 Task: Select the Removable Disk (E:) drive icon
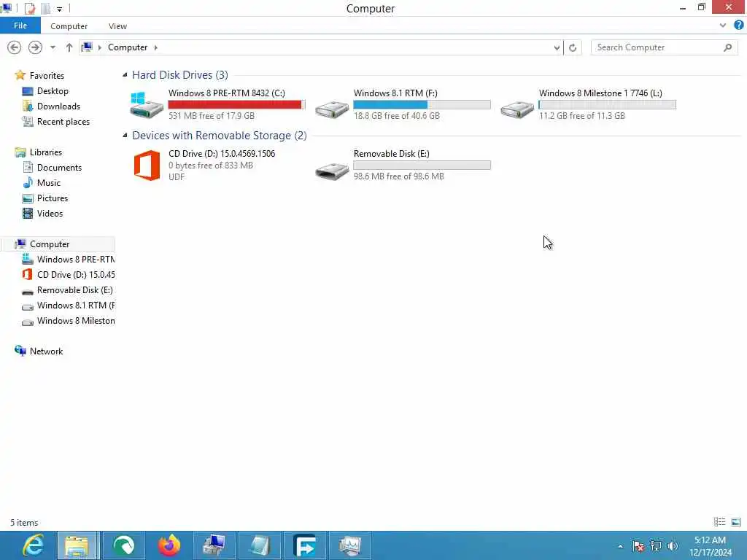[x=332, y=171]
